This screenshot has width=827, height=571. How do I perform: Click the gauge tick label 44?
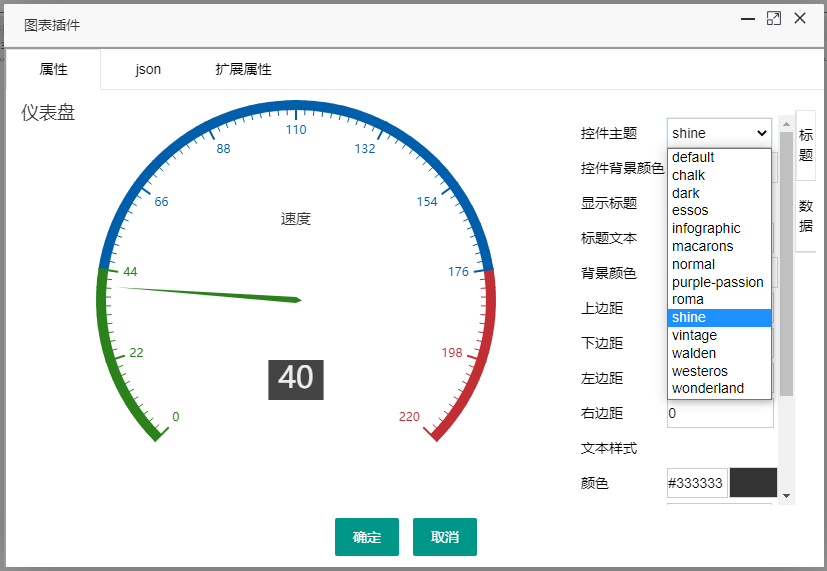130,272
